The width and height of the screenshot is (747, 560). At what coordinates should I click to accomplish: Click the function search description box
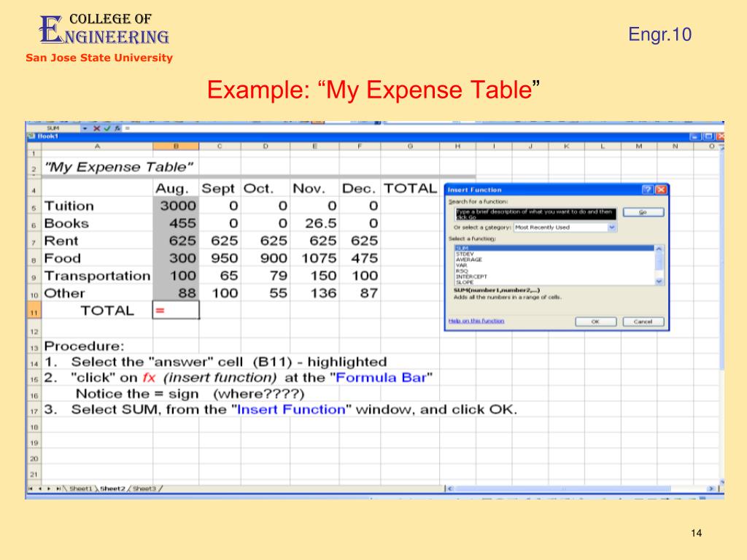click(535, 214)
